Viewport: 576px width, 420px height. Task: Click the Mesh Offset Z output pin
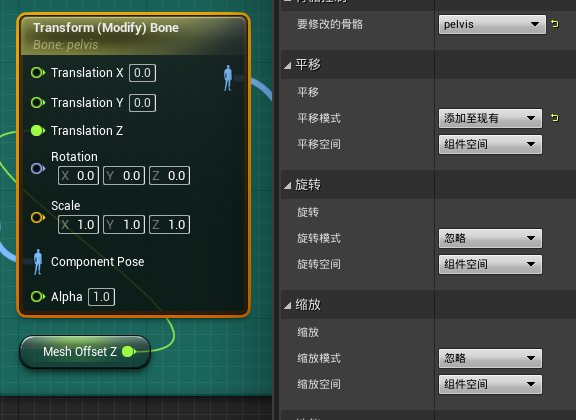pyautogui.click(x=129, y=352)
